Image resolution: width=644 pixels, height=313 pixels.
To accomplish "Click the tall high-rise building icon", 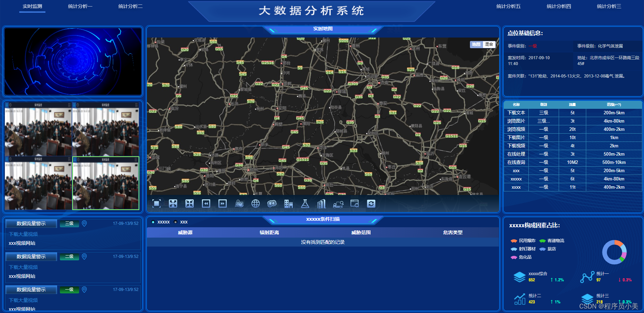I will coord(322,204).
